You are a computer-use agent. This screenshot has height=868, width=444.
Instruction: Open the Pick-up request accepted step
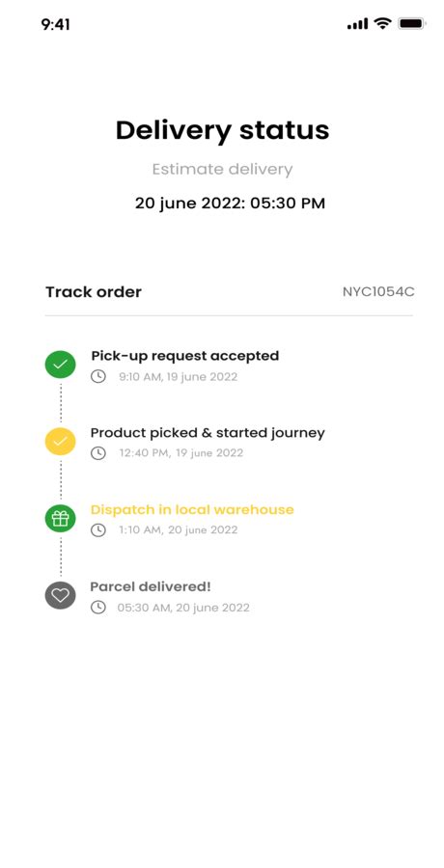point(185,355)
